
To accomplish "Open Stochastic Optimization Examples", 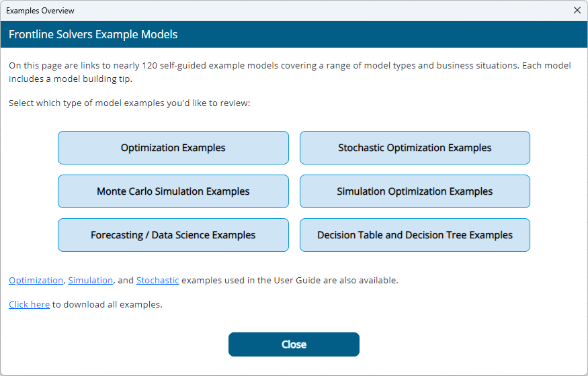I will pyautogui.click(x=415, y=148).
